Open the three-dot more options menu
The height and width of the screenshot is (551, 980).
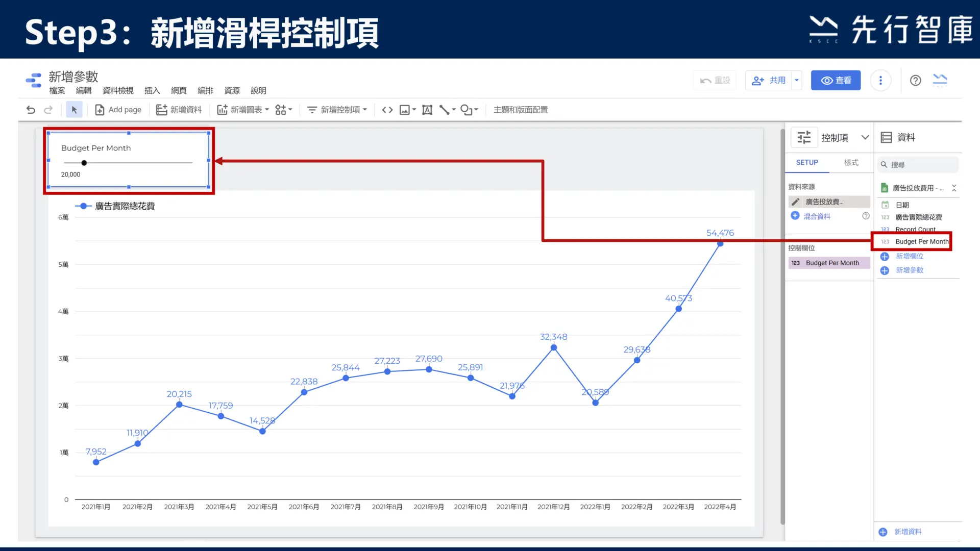[x=880, y=80]
